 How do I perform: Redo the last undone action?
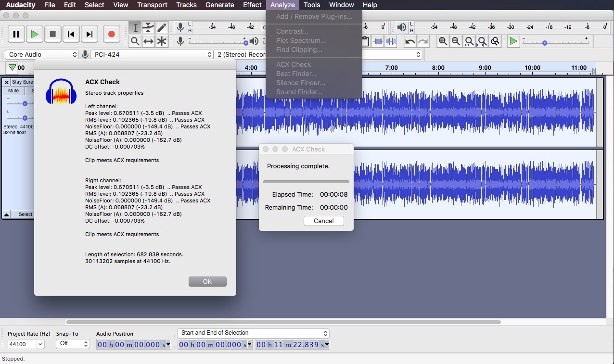[423, 41]
